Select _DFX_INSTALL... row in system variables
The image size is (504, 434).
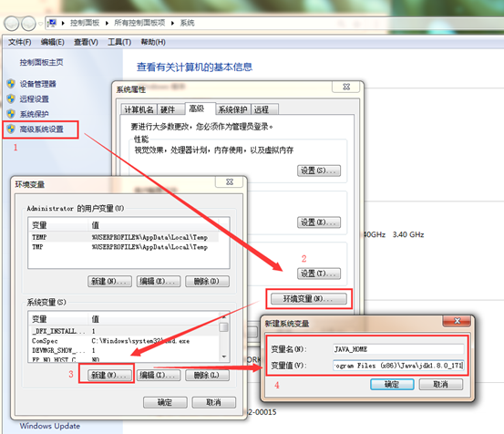click(x=123, y=331)
